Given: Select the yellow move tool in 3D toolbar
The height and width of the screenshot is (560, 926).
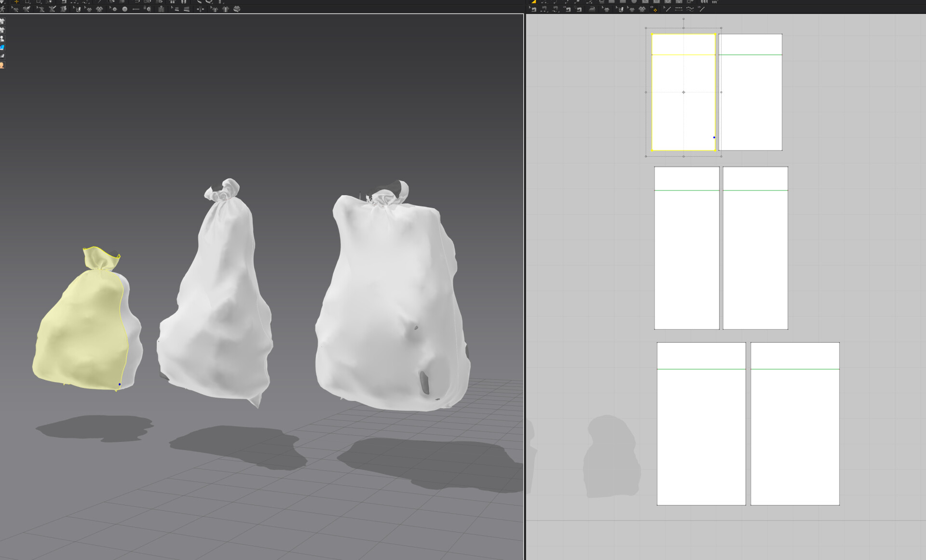Looking at the screenshot, I should pyautogui.click(x=16, y=2).
